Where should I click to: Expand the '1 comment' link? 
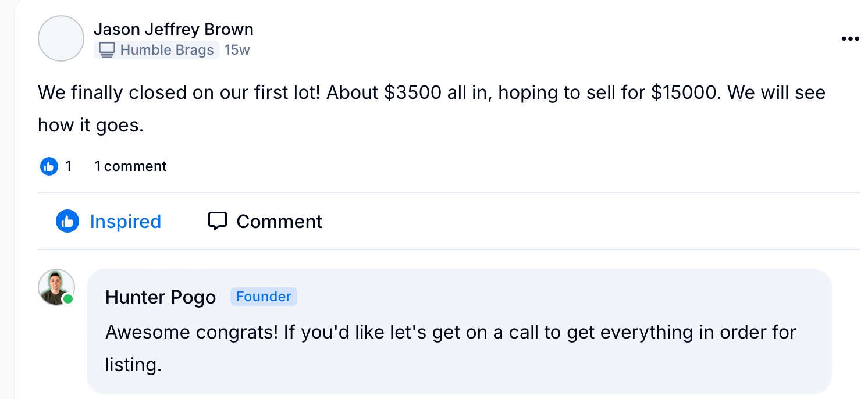coord(131,166)
